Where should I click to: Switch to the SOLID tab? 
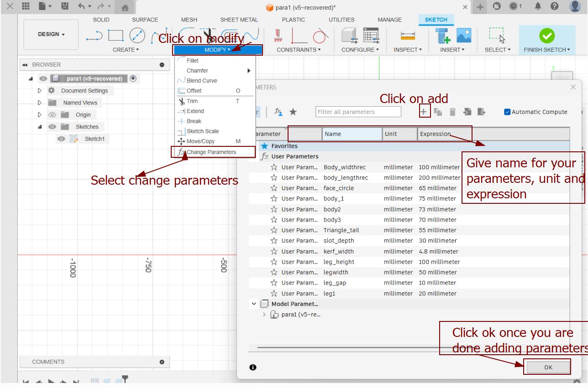(x=101, y=20)
